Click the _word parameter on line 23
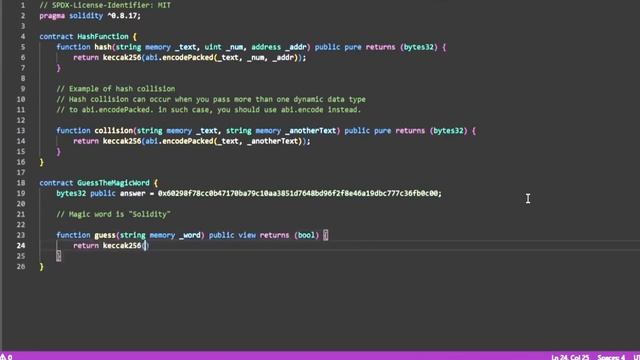 pyautogui.click(x=190, y=236)
